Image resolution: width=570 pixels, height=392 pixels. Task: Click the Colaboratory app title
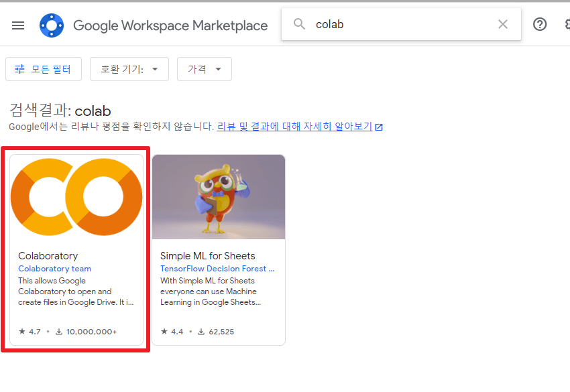[48, 256]
